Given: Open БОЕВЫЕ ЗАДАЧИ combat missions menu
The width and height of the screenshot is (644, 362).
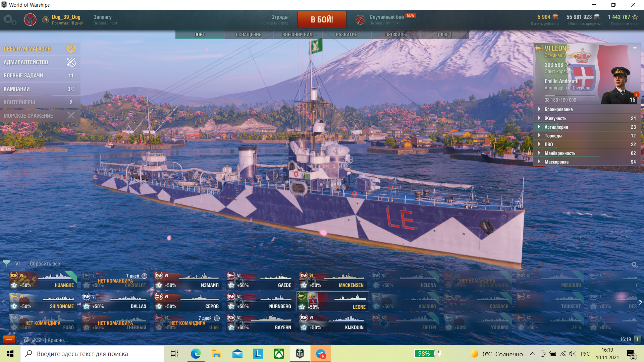Looking at the screenshot, I should pyautogui.click(x=40, y=75).
